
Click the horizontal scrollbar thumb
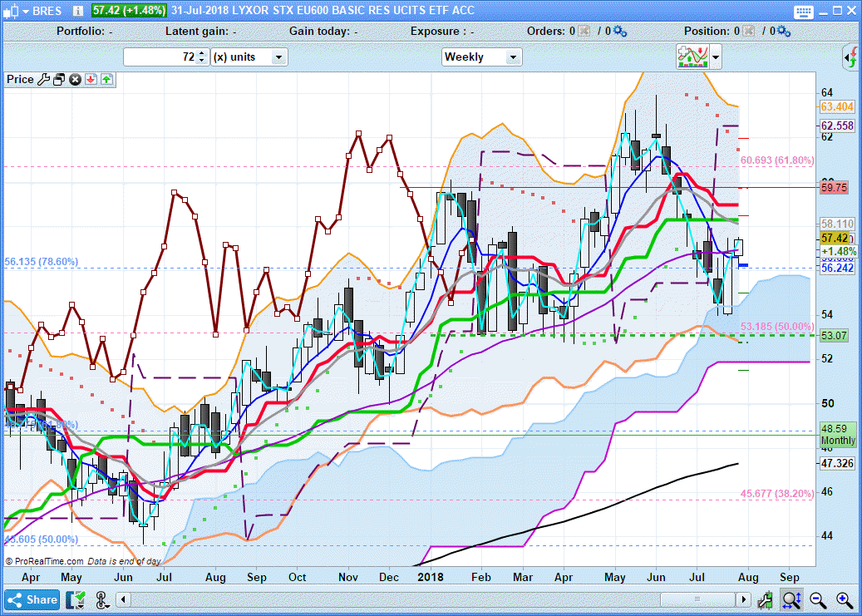pyautogui.click(x=697, y=599)
